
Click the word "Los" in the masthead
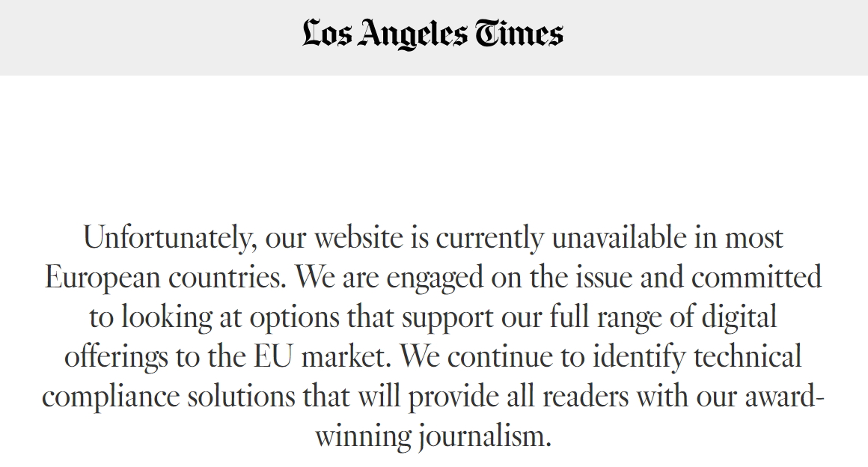(326, 33)
